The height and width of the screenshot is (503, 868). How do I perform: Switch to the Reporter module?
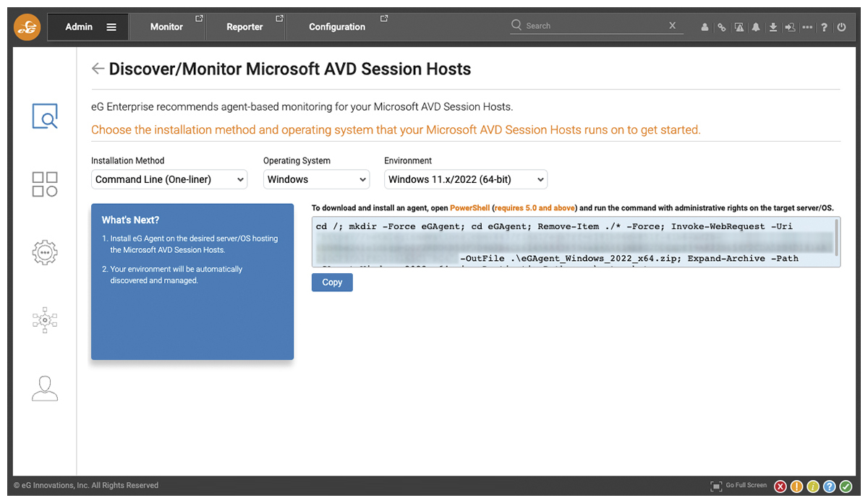[244, 27]
